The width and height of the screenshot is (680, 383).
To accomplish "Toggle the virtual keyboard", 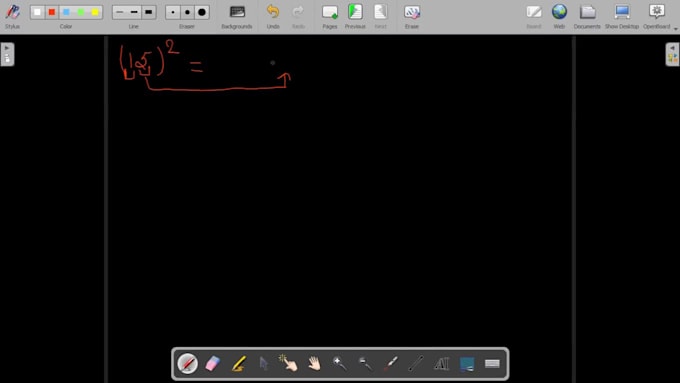I will click(492, 363).
